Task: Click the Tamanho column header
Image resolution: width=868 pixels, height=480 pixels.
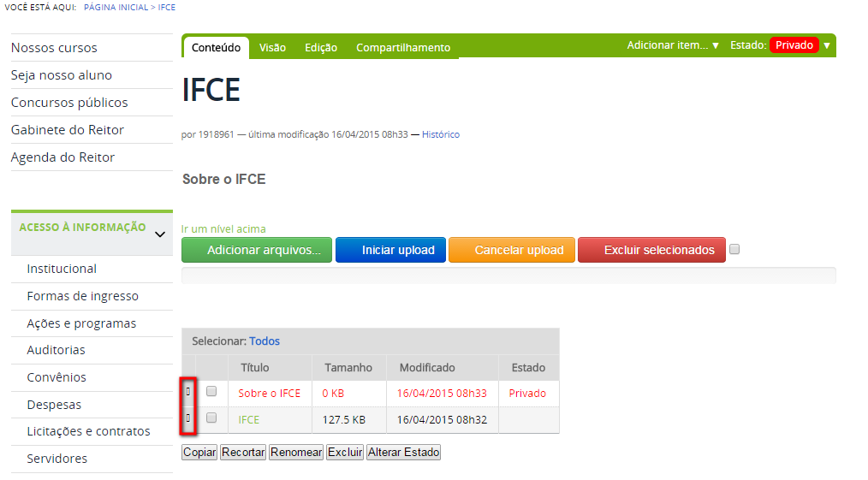Action: pyautogui.click(x=348, y=368)
